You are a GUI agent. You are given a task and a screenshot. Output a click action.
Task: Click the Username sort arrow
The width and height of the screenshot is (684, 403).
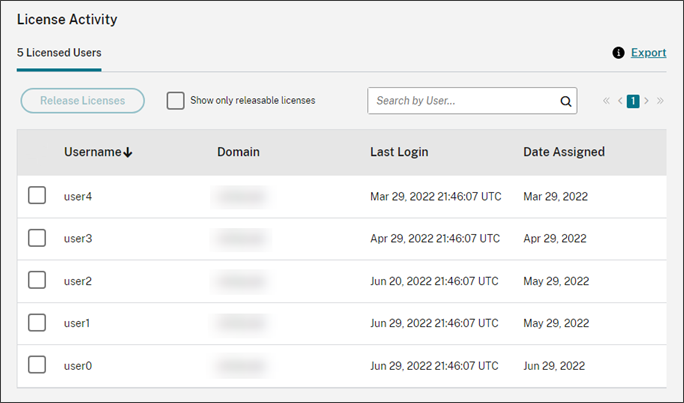click(x=128, y=153)
